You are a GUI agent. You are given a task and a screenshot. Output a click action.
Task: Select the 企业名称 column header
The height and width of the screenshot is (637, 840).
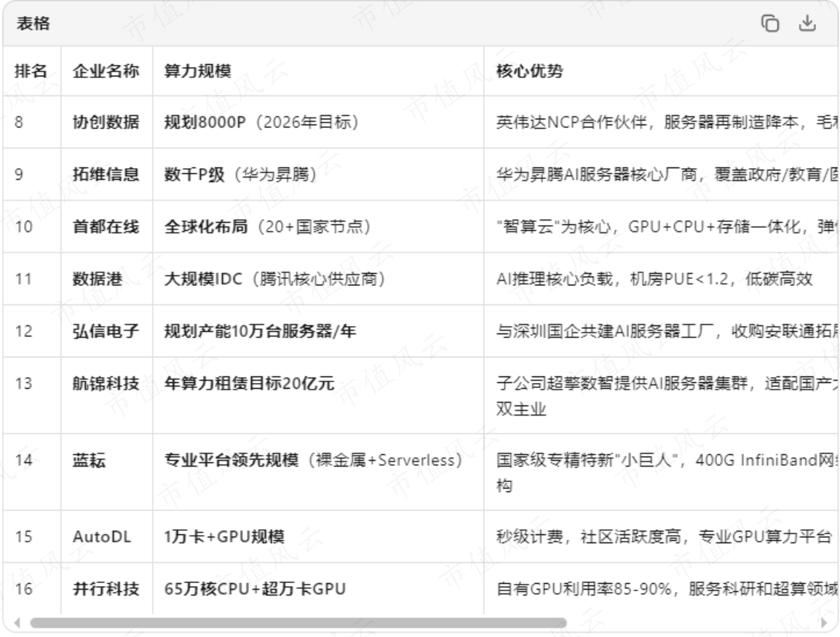(106, 71)
